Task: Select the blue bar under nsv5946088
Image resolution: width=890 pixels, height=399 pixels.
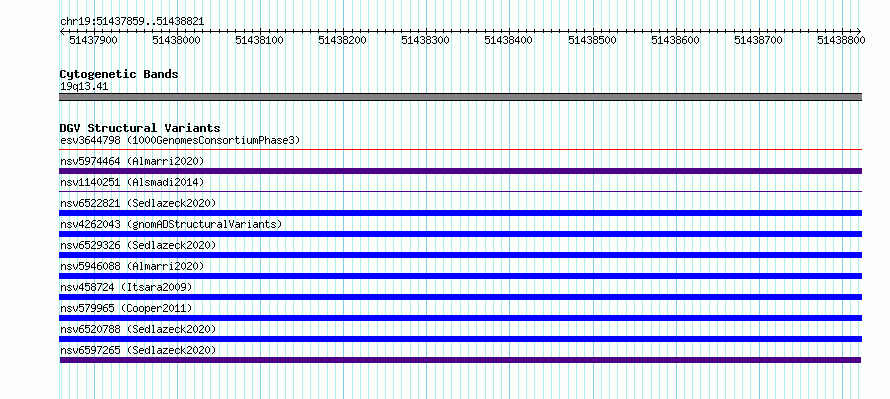Action: click(460, 276)
